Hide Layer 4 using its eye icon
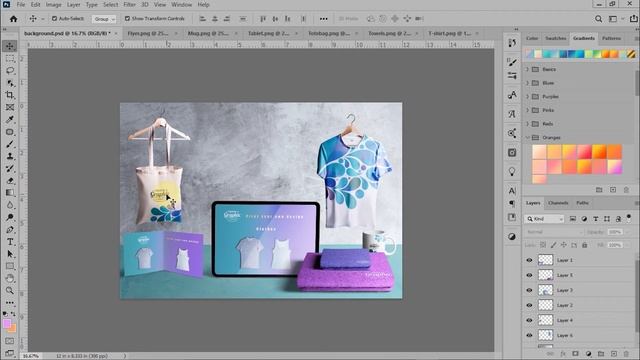Viewport: 640px width, 360px height. (x=529, y=320)
